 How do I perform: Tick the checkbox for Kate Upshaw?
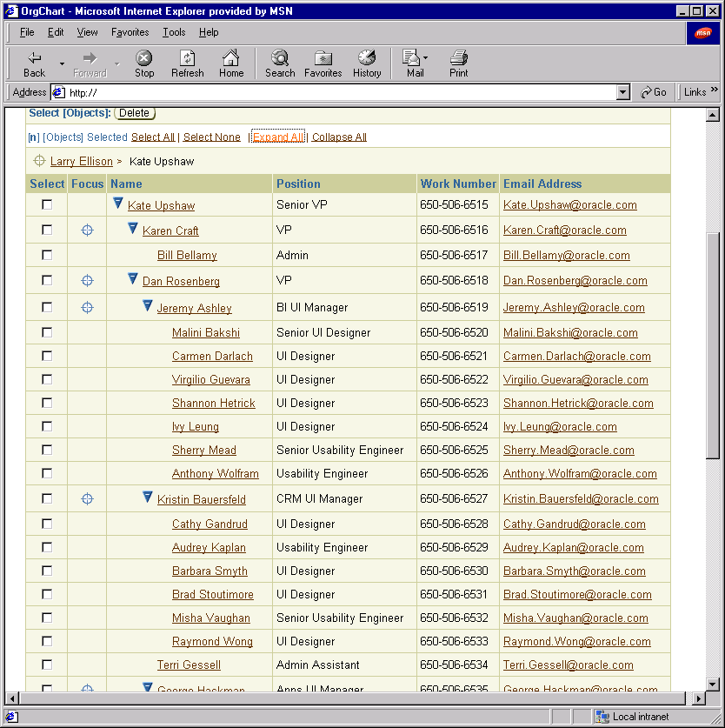coord(47,204)
